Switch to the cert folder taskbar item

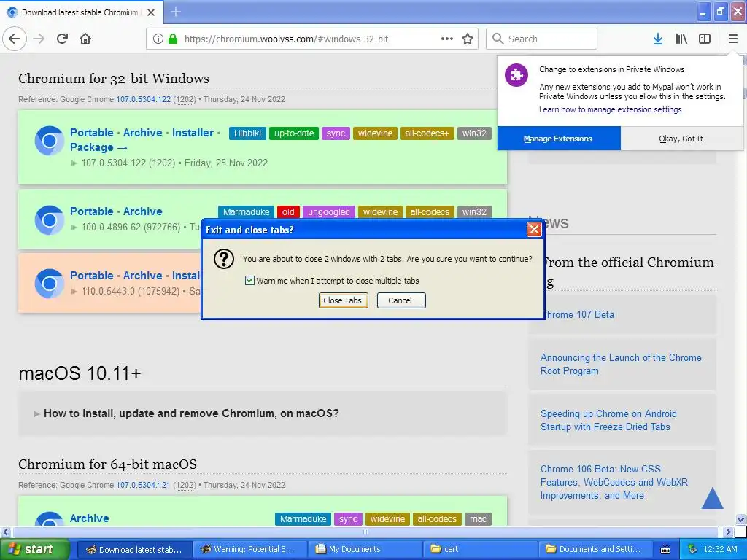tap(481, 550)
